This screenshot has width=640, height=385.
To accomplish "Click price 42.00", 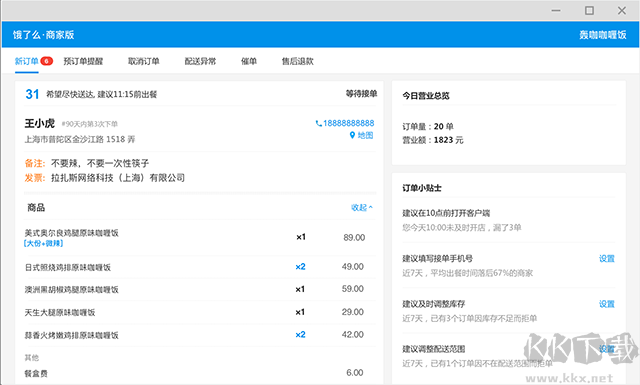I will [353, 334].
